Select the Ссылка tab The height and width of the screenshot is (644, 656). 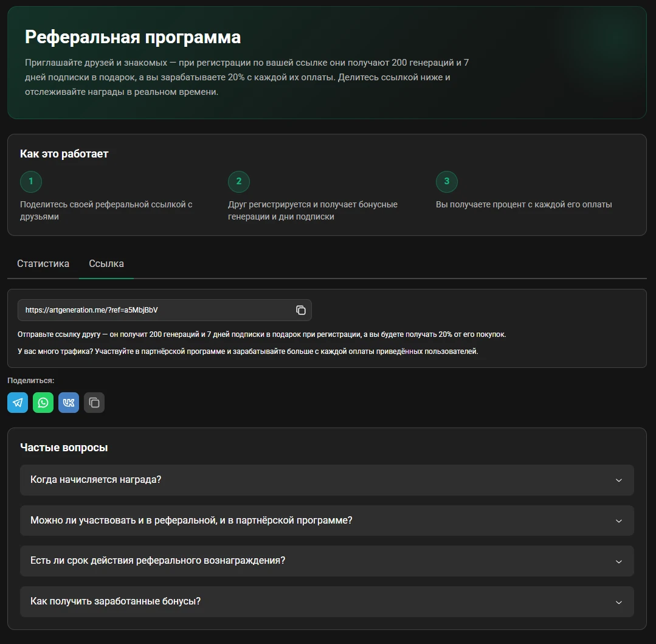tap(106, 264)
